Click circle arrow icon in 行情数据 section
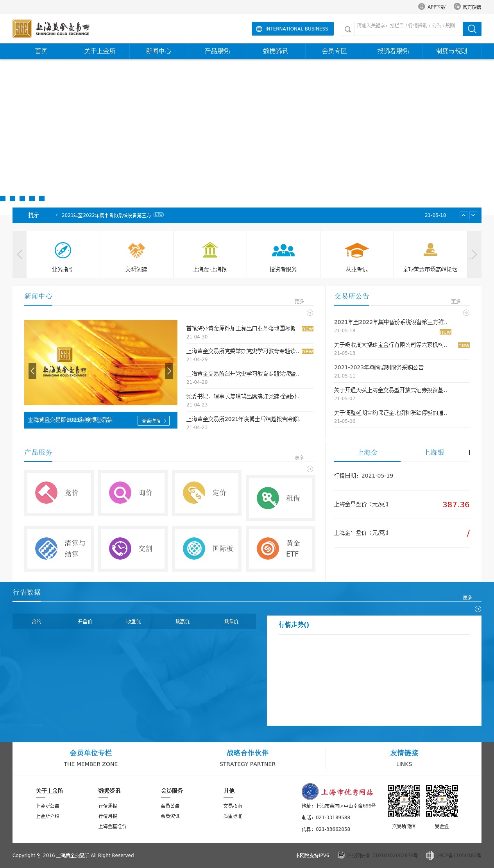The height and width of the screenshot is (868, 494). point(478,609)
